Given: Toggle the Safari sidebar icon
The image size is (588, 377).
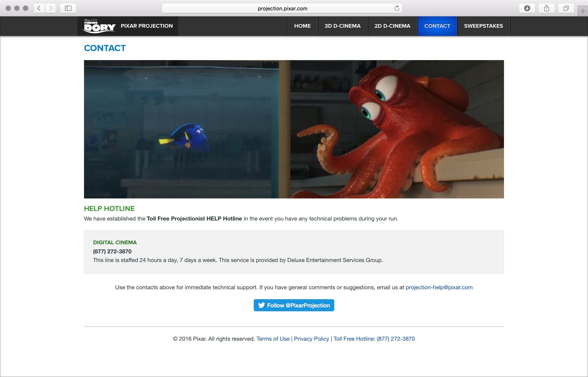Looking at the screenshot, I should 68,8.
